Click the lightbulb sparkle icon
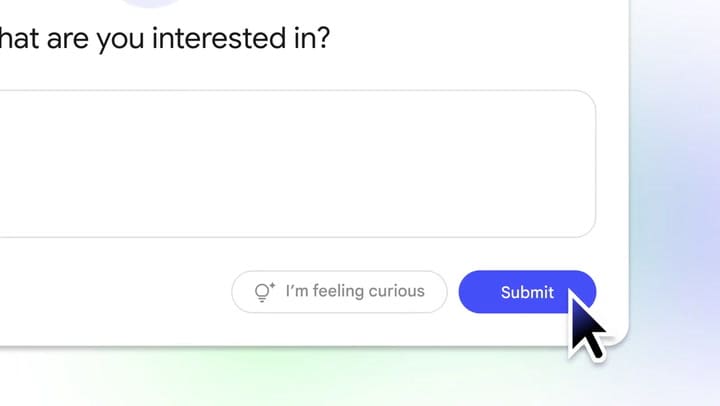The width and height of the screenshot is (720, 406). pos(264,292)
